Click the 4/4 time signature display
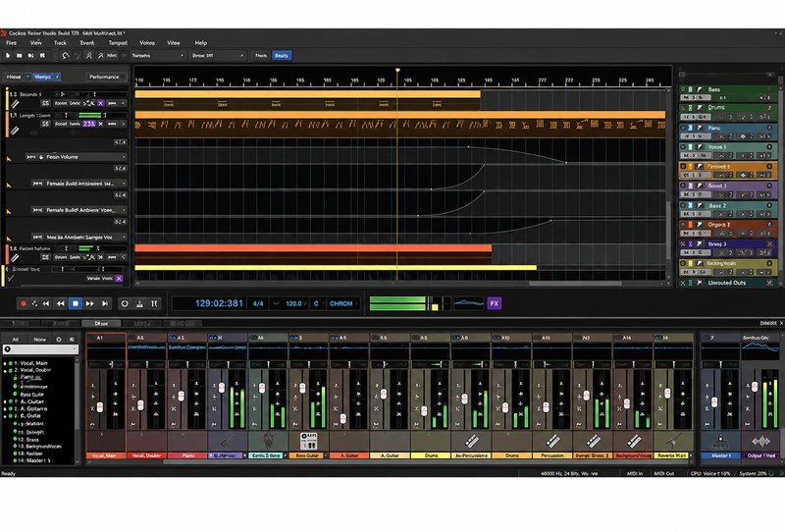785x532 pixels. [258, 303]
